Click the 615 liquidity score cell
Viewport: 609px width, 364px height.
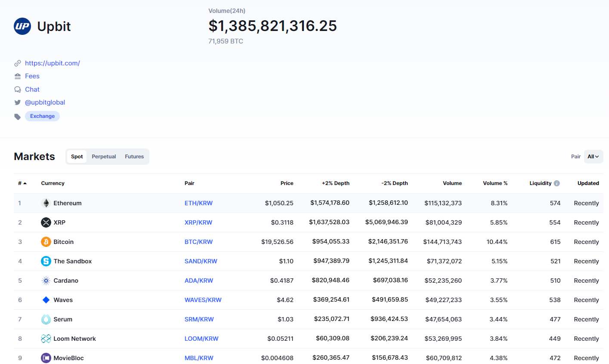click(x=555, y=242)
